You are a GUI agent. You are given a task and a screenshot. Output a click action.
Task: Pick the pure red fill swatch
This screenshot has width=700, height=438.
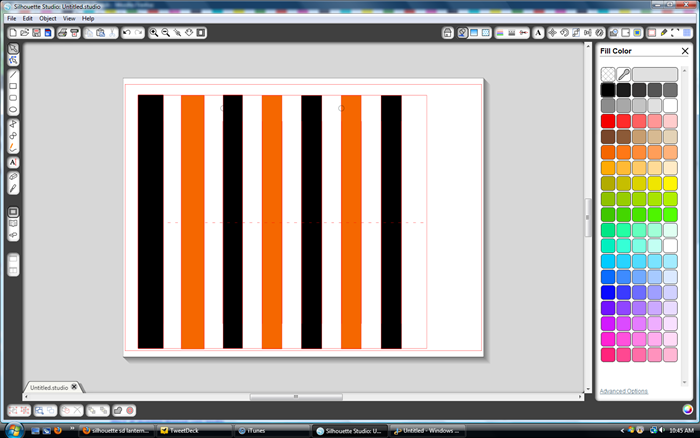pos(608,121)
